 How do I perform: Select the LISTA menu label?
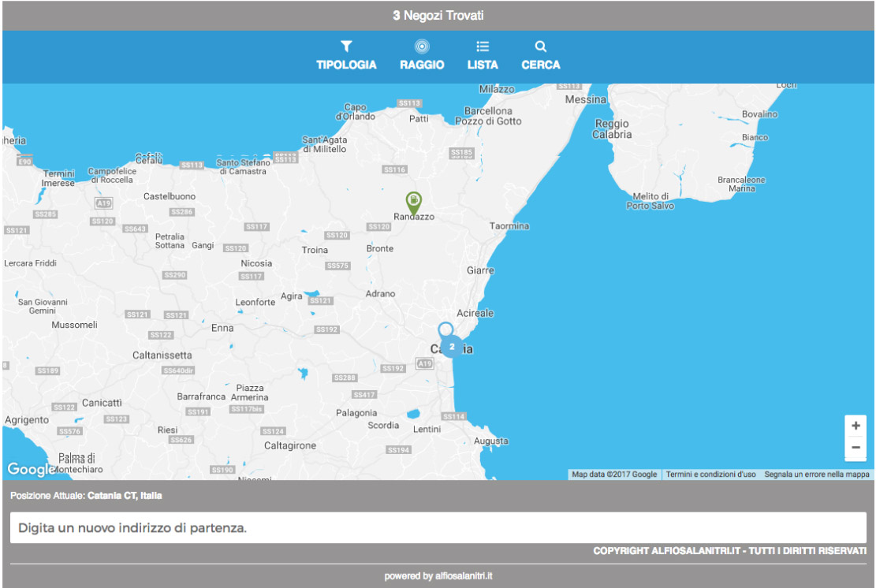(483, 65)
